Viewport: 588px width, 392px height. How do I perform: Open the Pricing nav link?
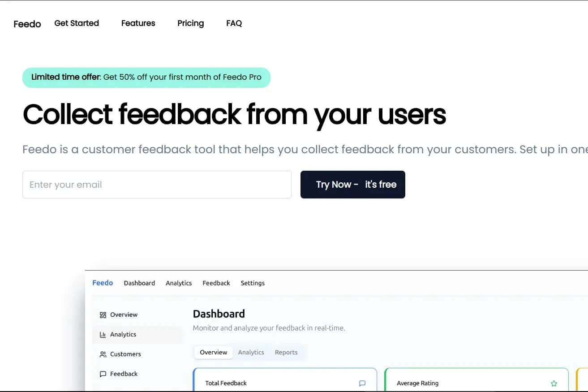(190, 23)
